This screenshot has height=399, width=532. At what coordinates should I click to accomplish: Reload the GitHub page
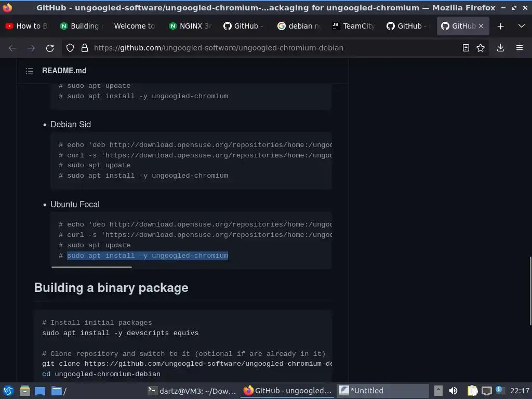[50, 48]
